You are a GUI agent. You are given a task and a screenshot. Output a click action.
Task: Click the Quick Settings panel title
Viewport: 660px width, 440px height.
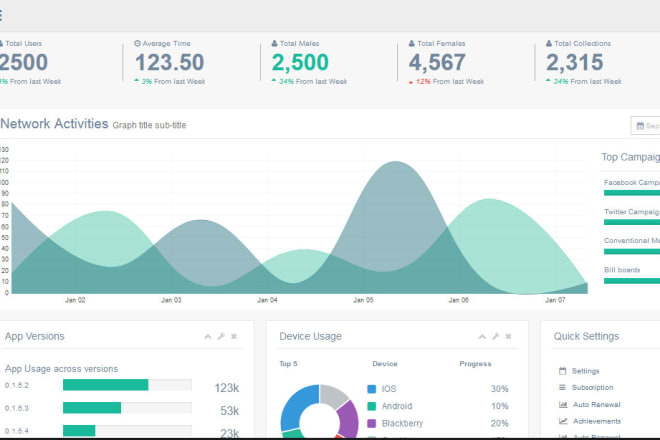click(x=586, y=336)
